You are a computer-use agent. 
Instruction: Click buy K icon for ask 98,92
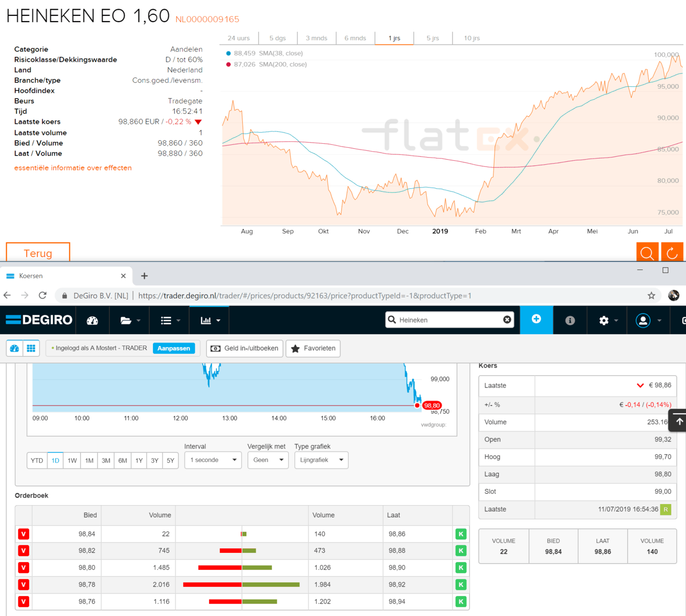(x=461, y=585)
